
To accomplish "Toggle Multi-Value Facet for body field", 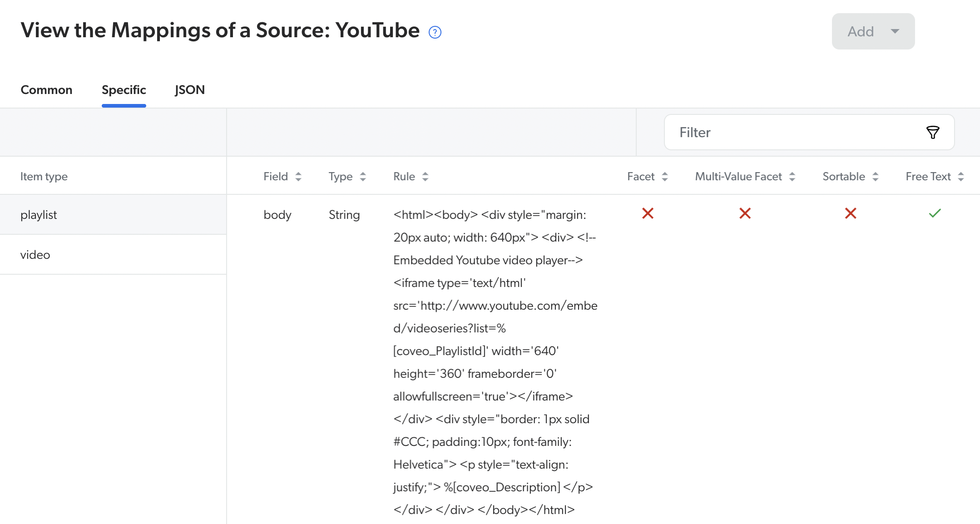I will (744, 214).
